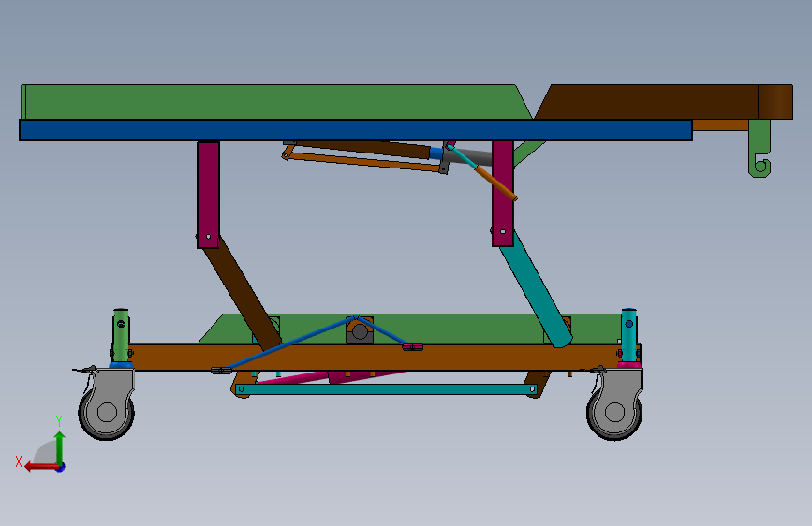The width and height of the screenshot is (812, 526).
Task: Select the left magenta vertical support post
Action: (x=208, y=194)
